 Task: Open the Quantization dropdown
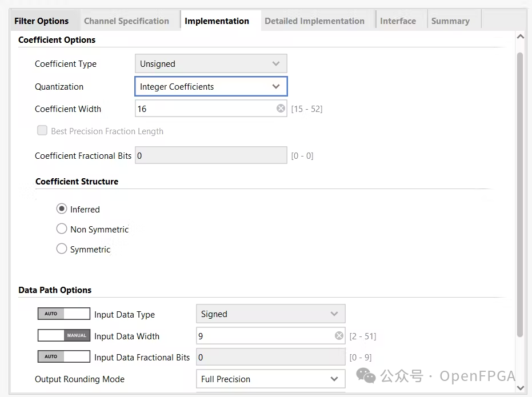(211, 87)
